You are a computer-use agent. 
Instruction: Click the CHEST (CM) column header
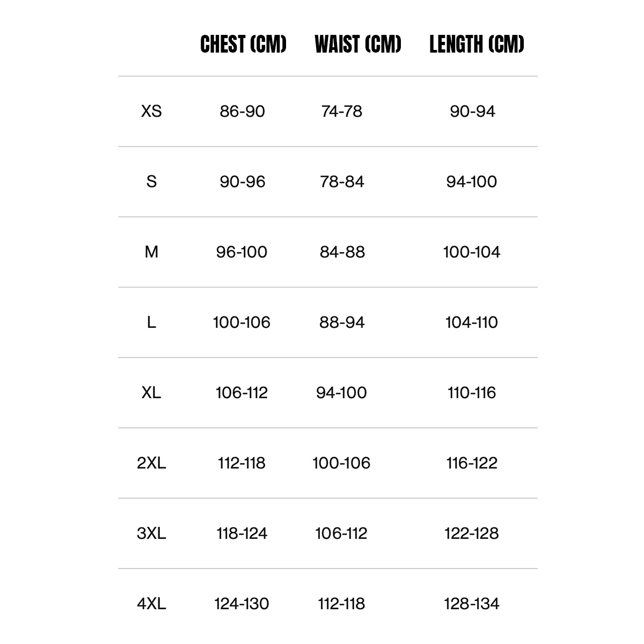pos(243,45)
